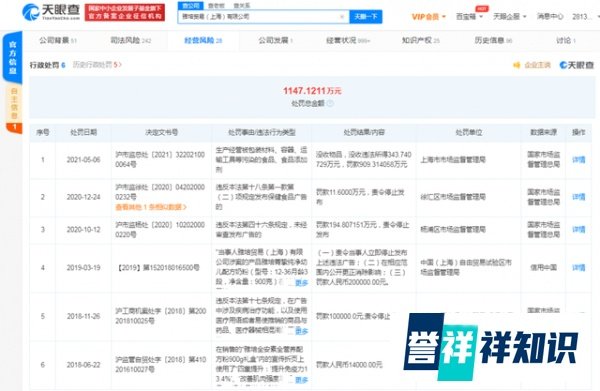Click 详情 for row 4 dated 2019-03-19
The height and width of the screenshot is (391, 600).
[578, 267]
